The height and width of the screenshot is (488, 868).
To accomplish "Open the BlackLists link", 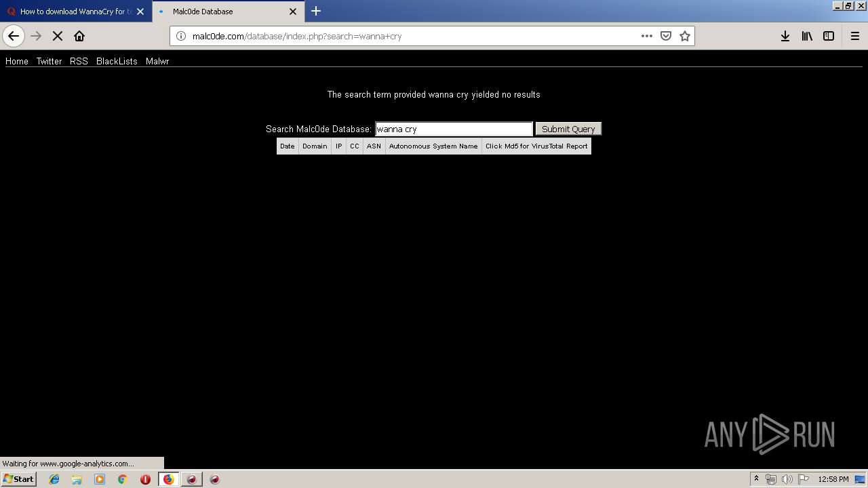I will pyautogui.click(x=117, y=61).
